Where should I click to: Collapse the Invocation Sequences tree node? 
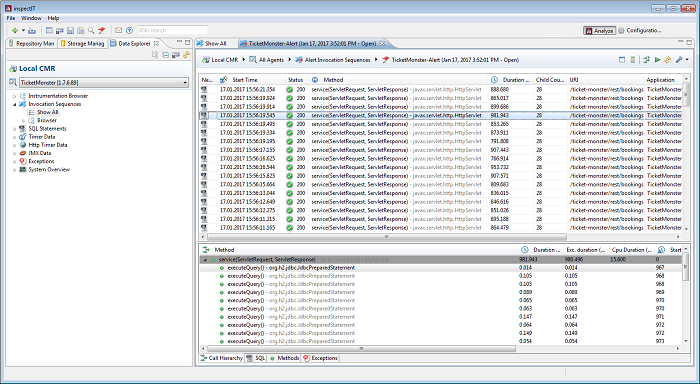[x=14, y=104]
